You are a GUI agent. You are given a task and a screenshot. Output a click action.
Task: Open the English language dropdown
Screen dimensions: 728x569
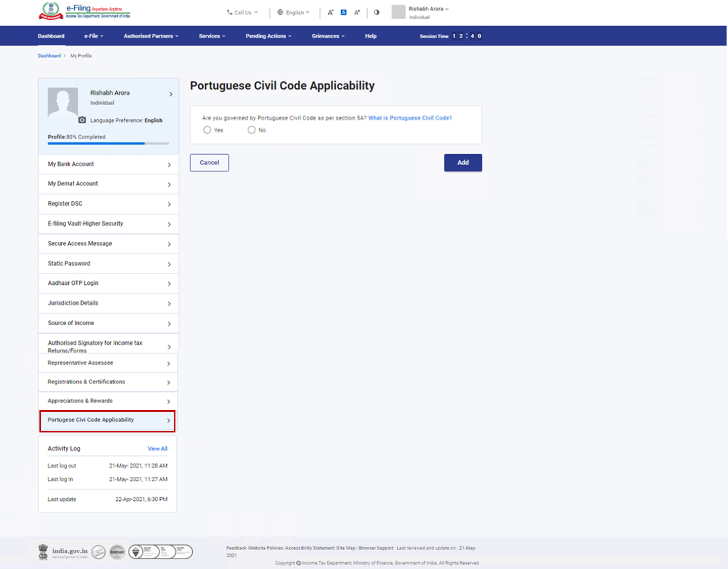pyautogui.click(x=294, y=13)
